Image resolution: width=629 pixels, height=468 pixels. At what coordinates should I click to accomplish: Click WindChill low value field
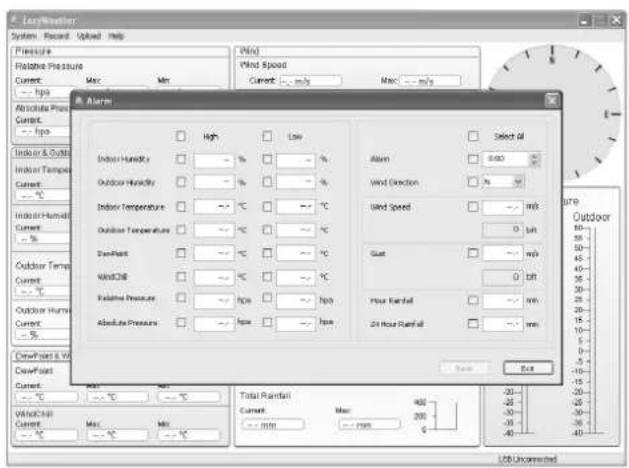(296, 278)
